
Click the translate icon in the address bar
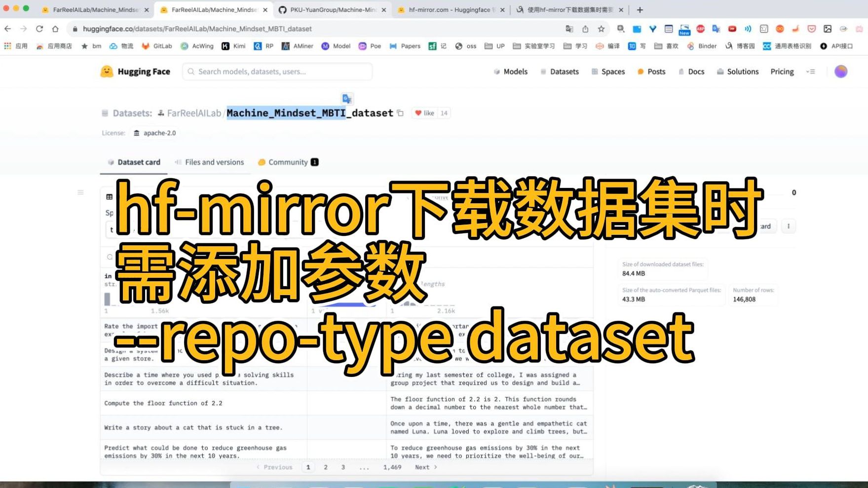569,29
